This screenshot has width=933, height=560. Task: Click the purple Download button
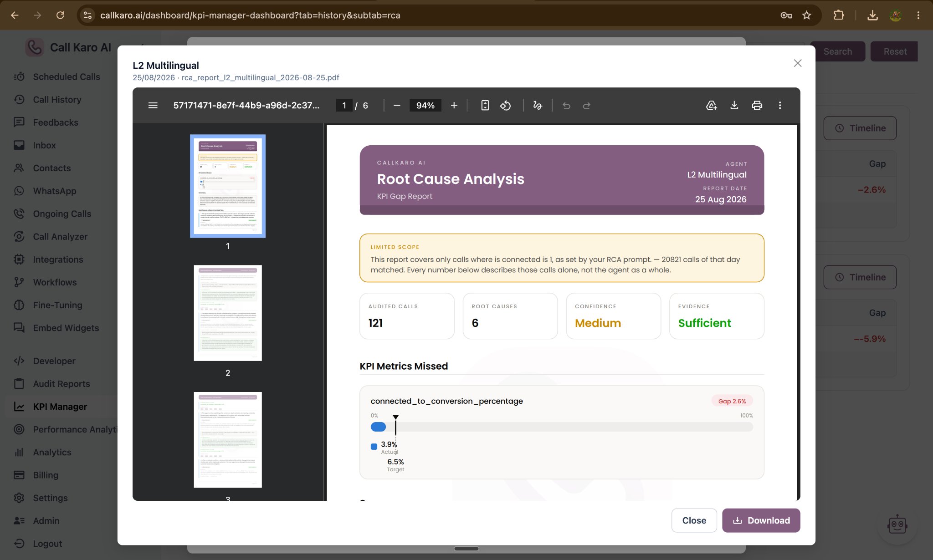[x=761, y=520]
